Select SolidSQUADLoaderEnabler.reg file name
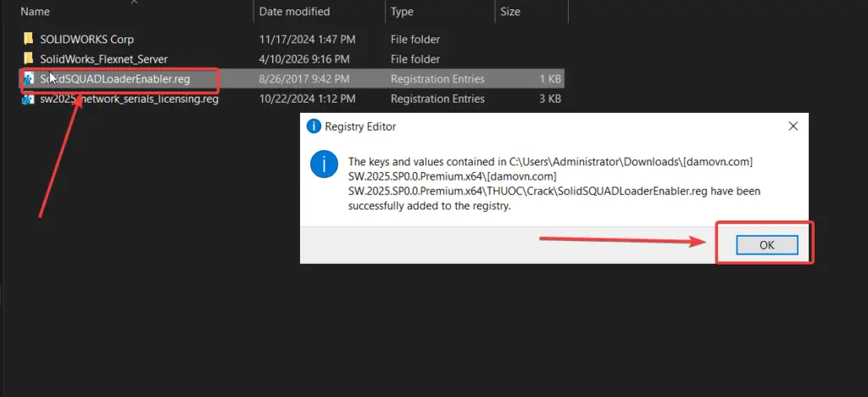 pos(115,79)
